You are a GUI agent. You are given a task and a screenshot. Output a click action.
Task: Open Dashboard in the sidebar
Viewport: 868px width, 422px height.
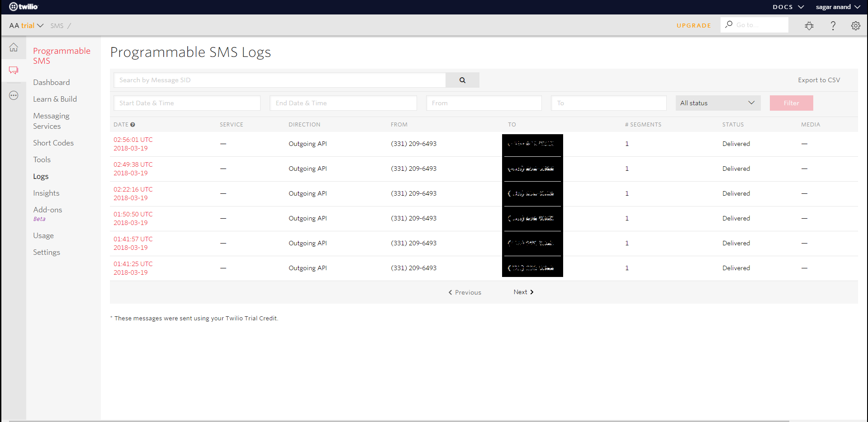(x=52, y=82)
